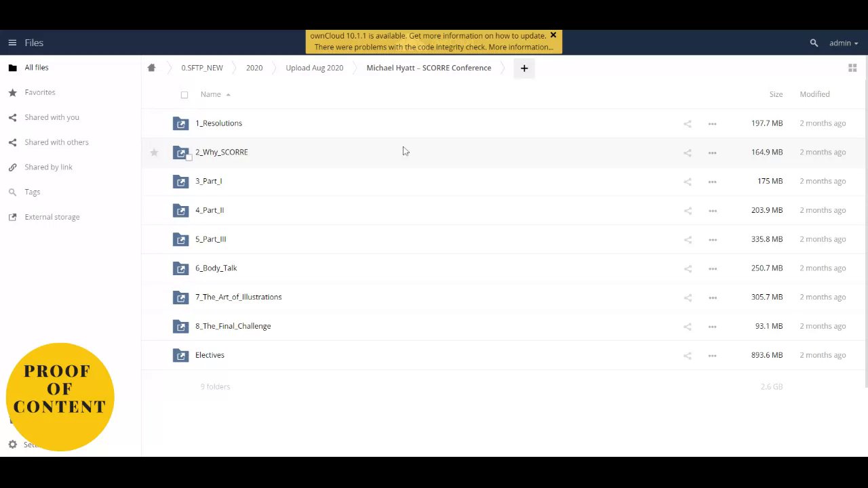
Task: Open more actions for 5_Part_III
Action: pyautogui.click(x=712, y=239)
